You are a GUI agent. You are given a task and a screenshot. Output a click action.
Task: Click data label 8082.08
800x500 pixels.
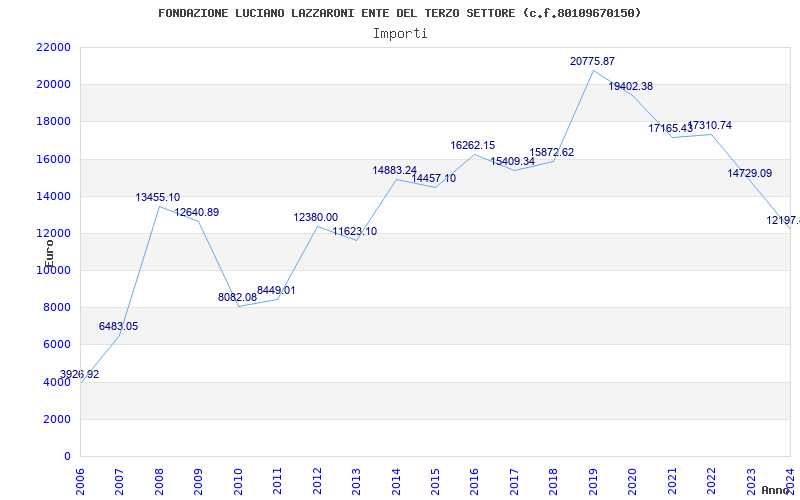pyautogui.click(x=237, y=297)
